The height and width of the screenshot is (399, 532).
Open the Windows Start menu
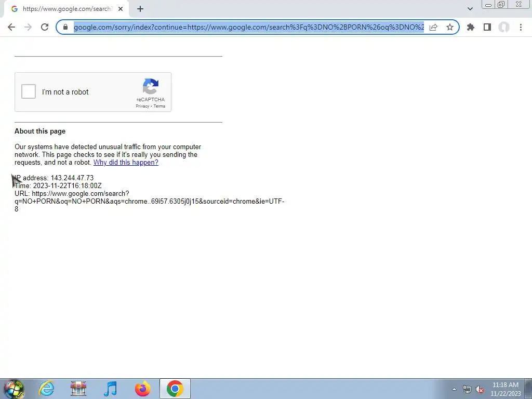[14, 389]
